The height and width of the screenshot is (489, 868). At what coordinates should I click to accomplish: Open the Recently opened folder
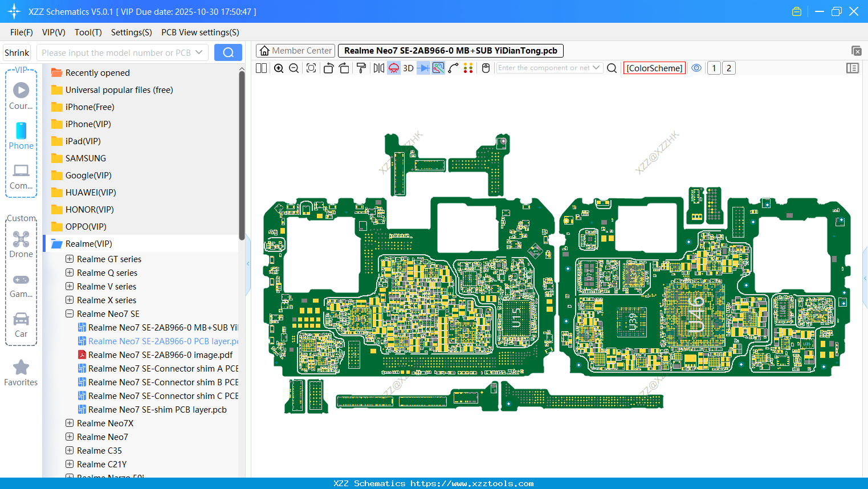click(x=90, y=73)
